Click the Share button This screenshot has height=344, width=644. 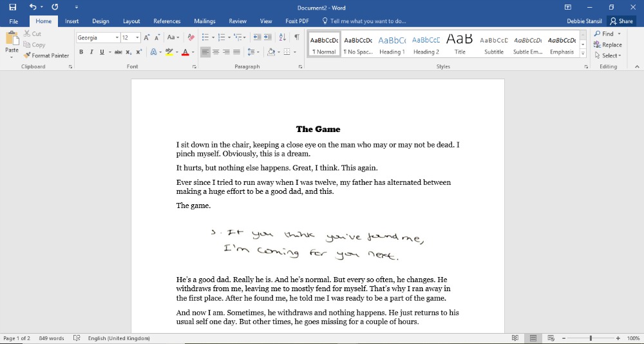coord(621,21)
